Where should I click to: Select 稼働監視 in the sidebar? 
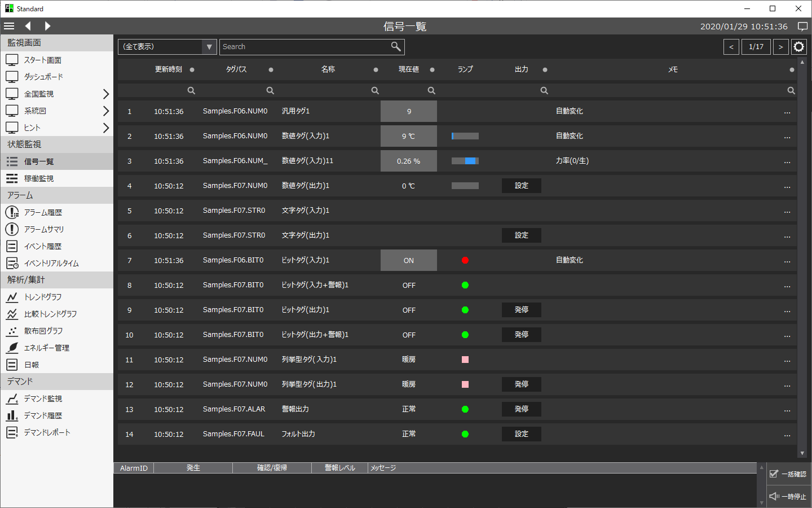coord(38,178)
